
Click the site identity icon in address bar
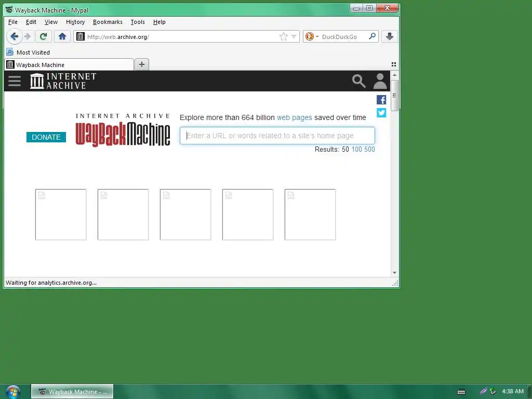pyautogui.click(x=81, y=36)
